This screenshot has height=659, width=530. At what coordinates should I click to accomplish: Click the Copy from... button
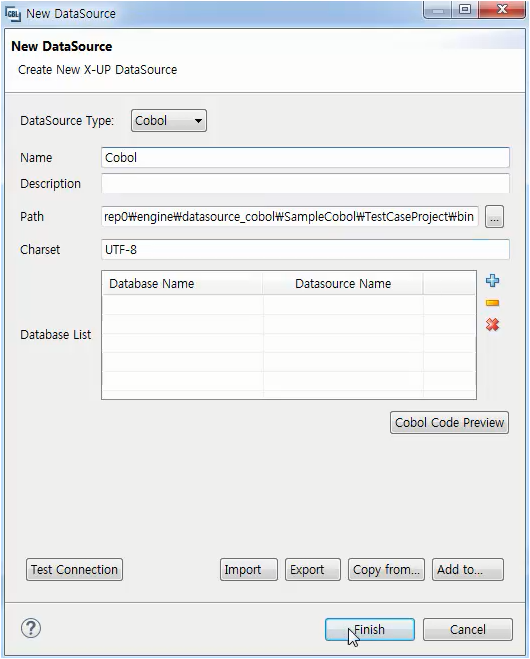[386, 569]
